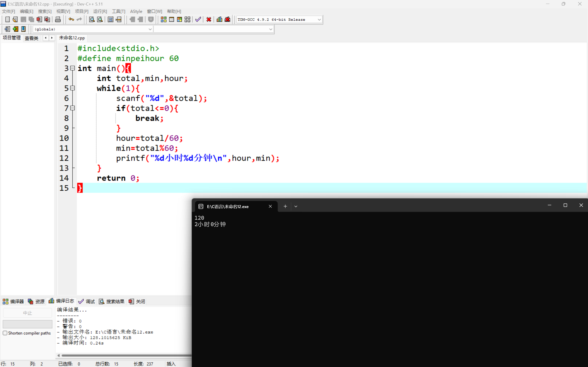Switch to the 调试 tab in bottom panel
588x367 pixels.
click(87, 301)
